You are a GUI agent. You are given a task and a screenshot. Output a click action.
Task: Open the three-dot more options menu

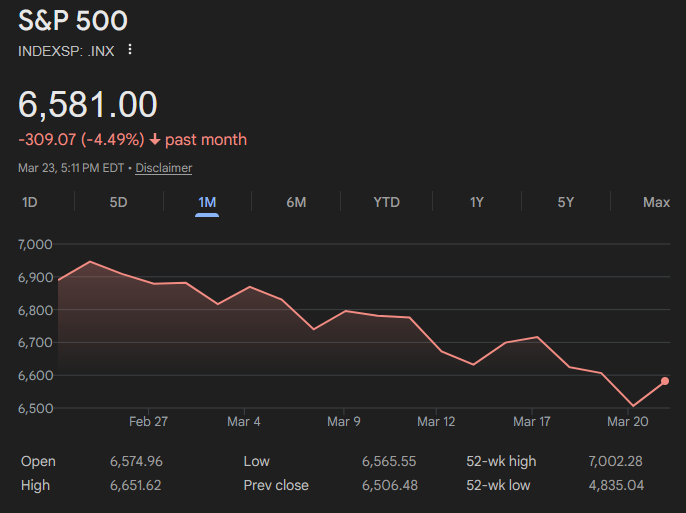tap(129, 50)
